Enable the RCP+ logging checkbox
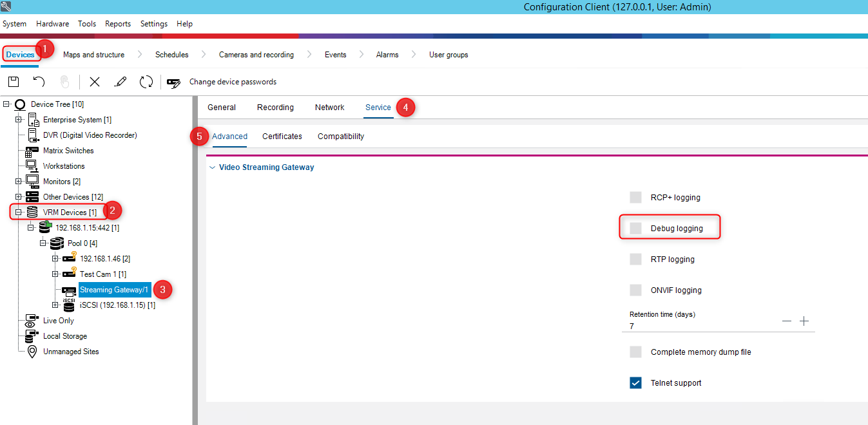 (x=636, y=198)
